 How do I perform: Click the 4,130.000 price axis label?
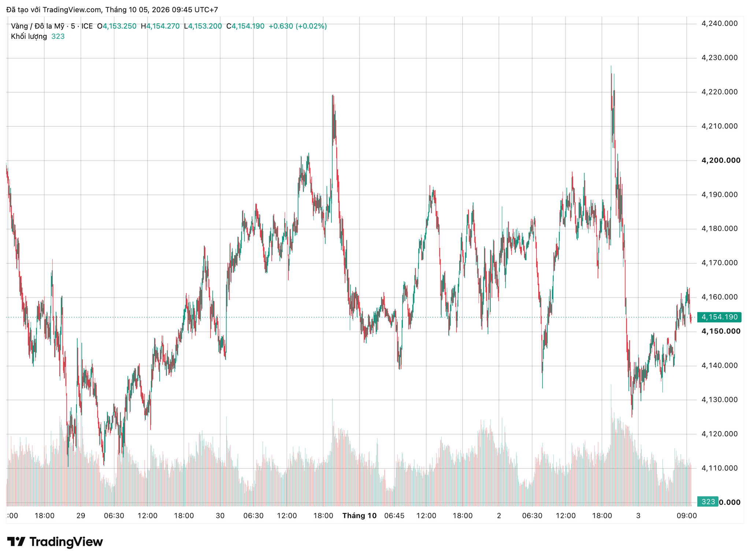click(719, 400)
